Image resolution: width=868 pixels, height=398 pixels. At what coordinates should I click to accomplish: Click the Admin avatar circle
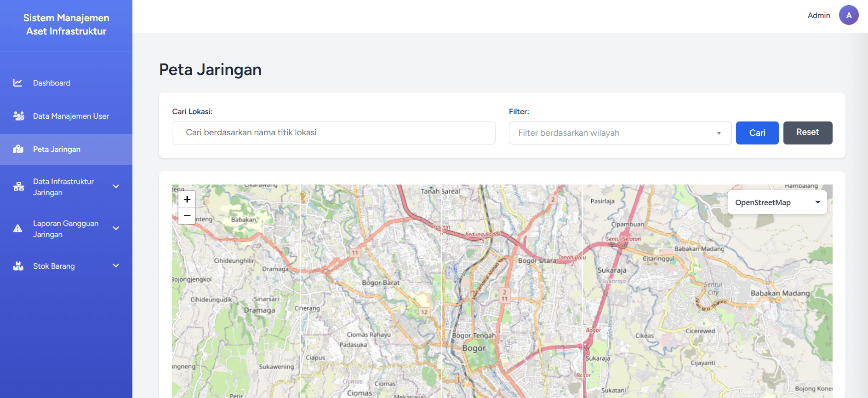(849, 15)
